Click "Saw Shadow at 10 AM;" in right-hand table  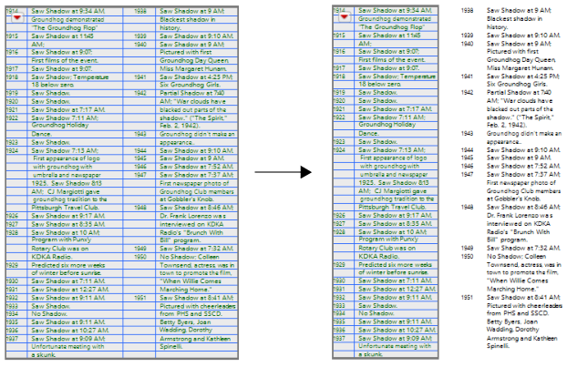click(x=392, y=232)
